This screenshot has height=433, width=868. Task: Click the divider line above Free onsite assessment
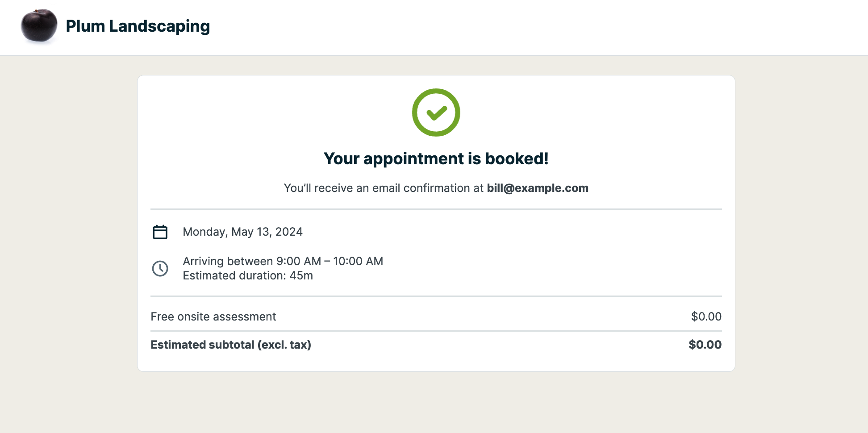tap(436, 296)
